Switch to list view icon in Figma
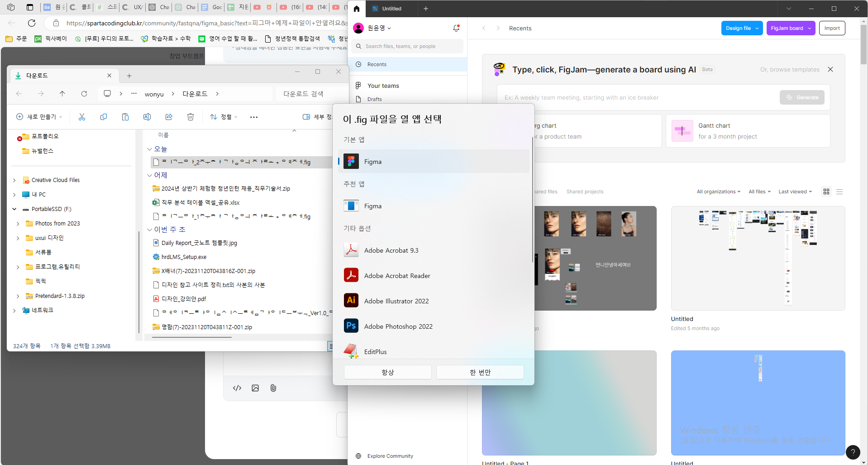868x465 pixels. (x=839, y=192)
